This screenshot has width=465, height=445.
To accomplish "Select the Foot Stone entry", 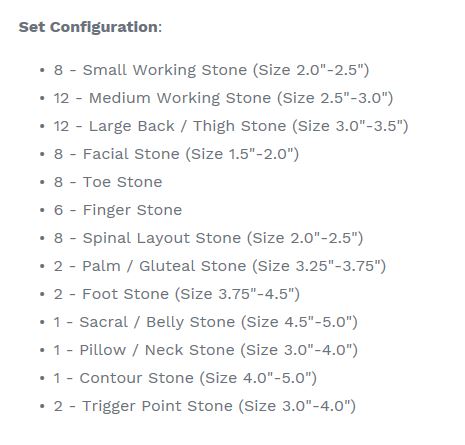I will [177, 294].
